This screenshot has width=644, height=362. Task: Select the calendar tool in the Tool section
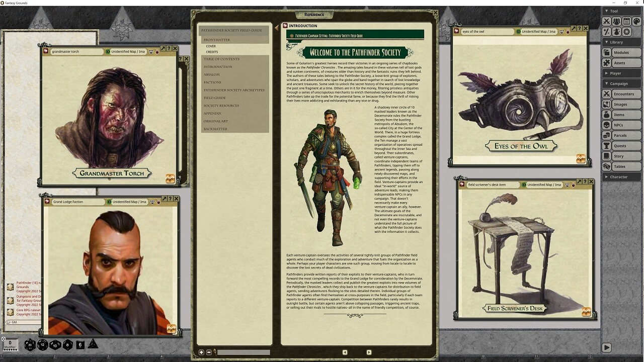627,21
